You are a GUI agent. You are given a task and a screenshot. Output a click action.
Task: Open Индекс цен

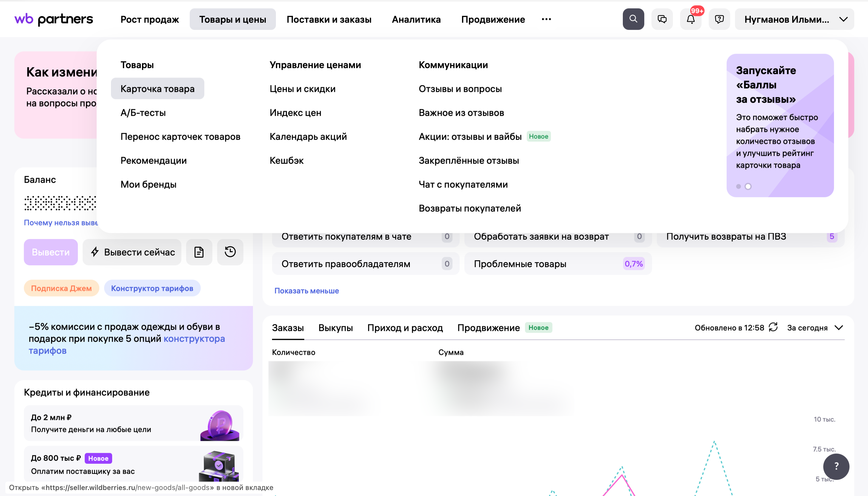(296, 113)
